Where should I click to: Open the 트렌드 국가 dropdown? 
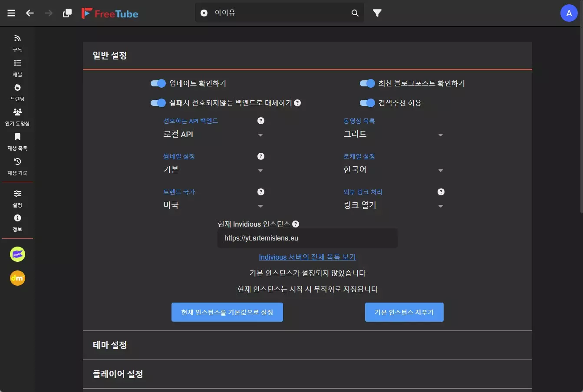(214, 206)
